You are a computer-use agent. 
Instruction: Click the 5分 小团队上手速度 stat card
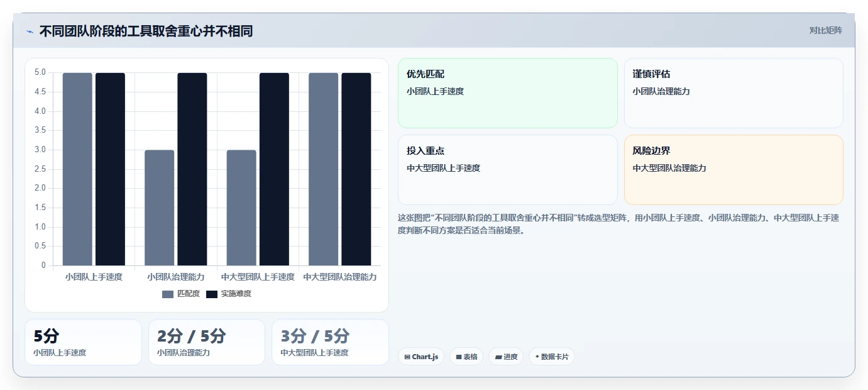pos(83,342)
